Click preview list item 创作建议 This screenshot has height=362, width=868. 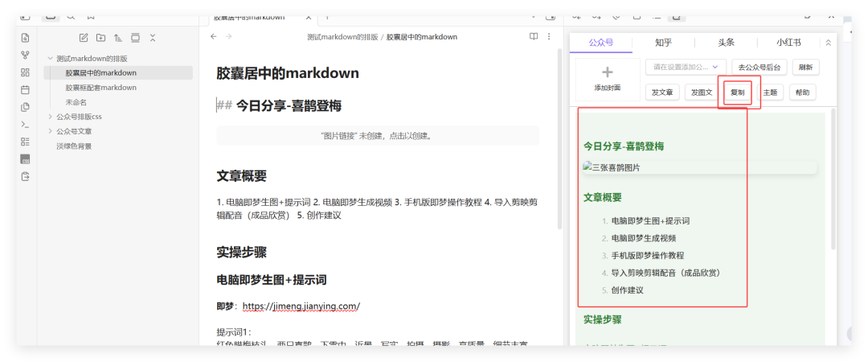[627, 290]
